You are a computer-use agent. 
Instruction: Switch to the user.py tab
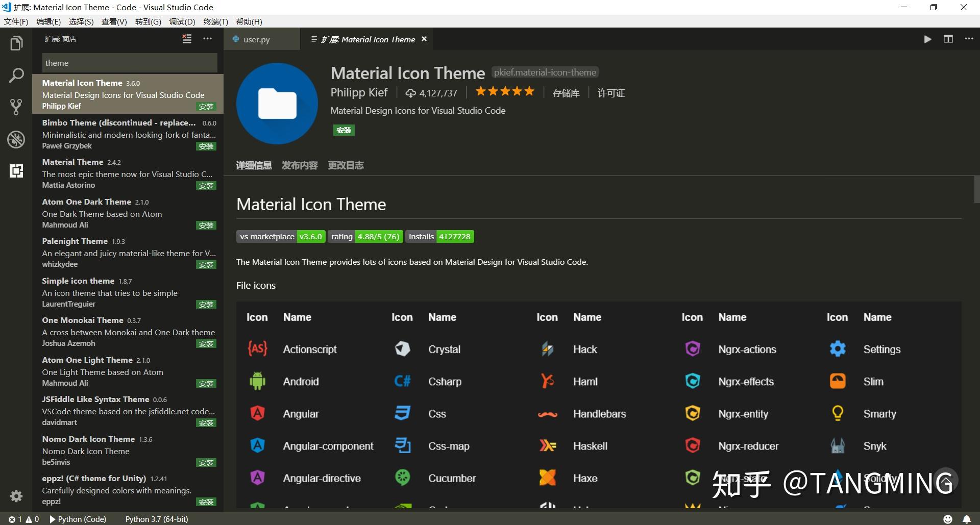(x=257, y=39)
